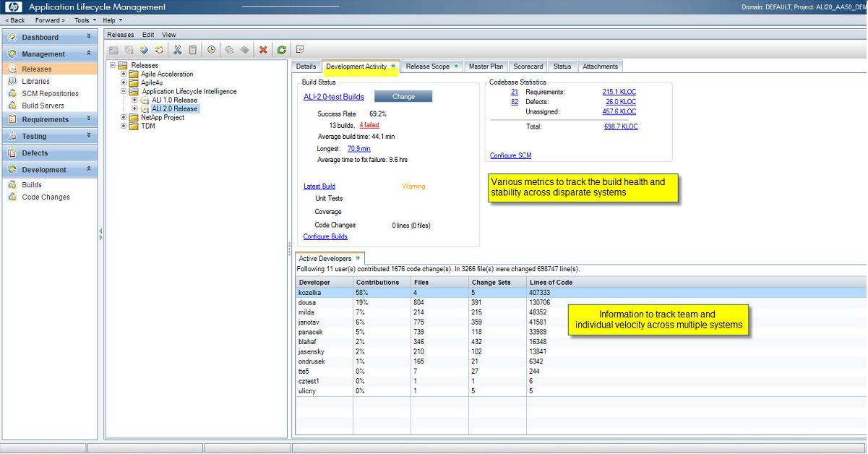Click the ALI 2.0 Release disc icon
Image resolution: width=868 pixels, height=454 pixels.
point(145,109)
